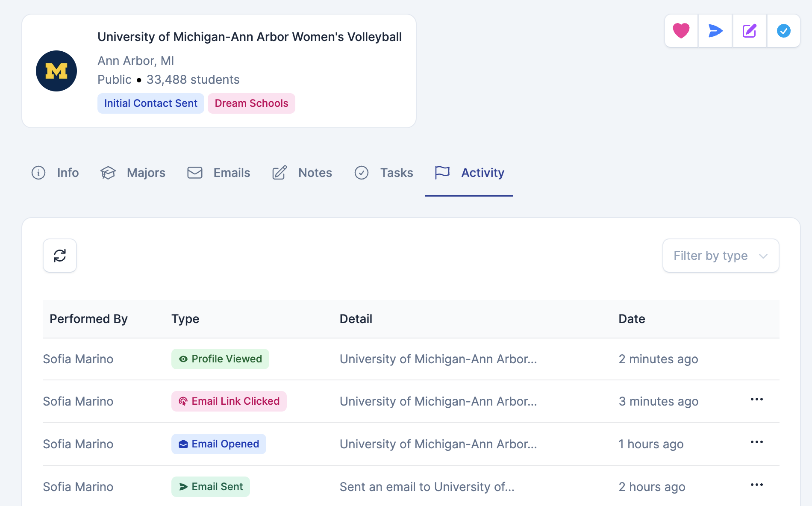The width and height of the screenshot is (812, 506).
Task: Open the ellipsis menu on Email Link Clicked row
Action: coord(756,400)
